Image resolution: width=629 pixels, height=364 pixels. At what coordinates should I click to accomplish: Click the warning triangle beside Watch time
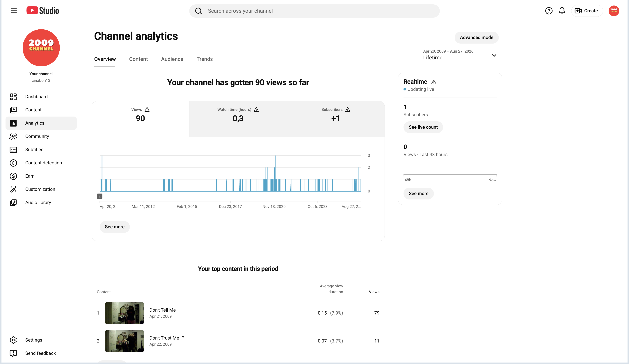[256, 109]
